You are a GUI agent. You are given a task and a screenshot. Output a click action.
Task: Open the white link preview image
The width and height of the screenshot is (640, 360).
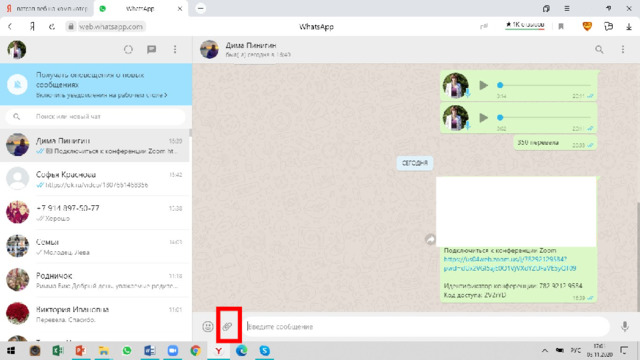516,211
